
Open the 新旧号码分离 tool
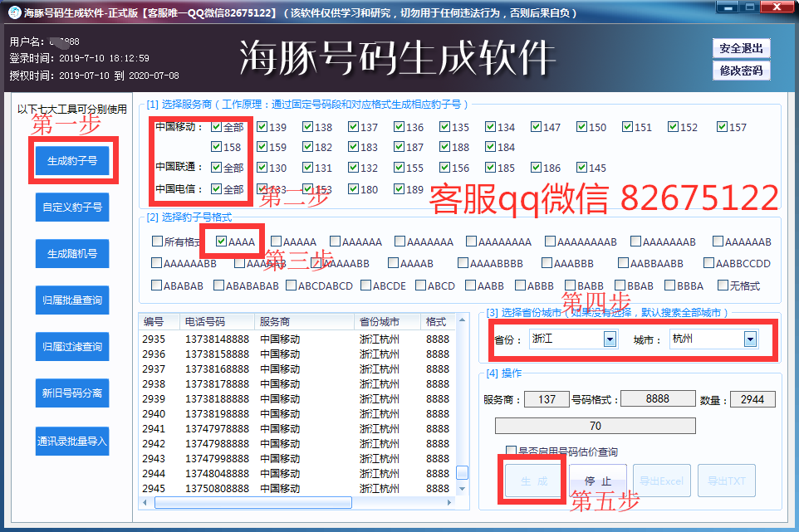72,393
